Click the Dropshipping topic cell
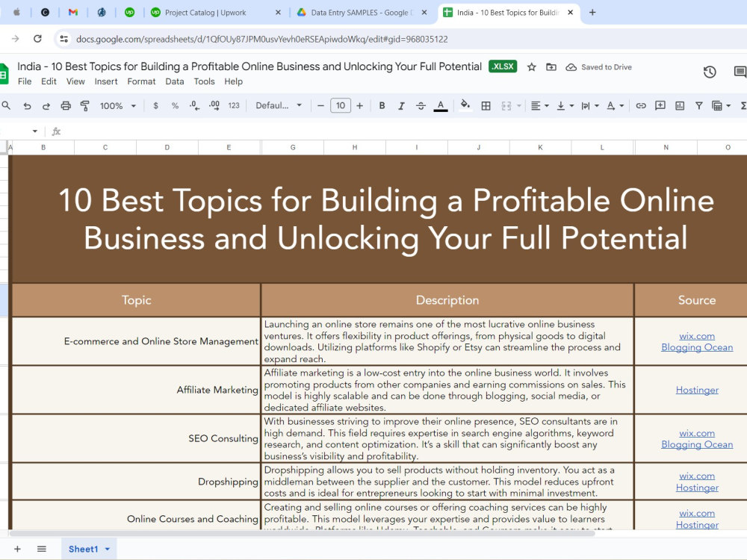Image resolution: width=747 pixels, height=560 pixels. coord(136,482)
